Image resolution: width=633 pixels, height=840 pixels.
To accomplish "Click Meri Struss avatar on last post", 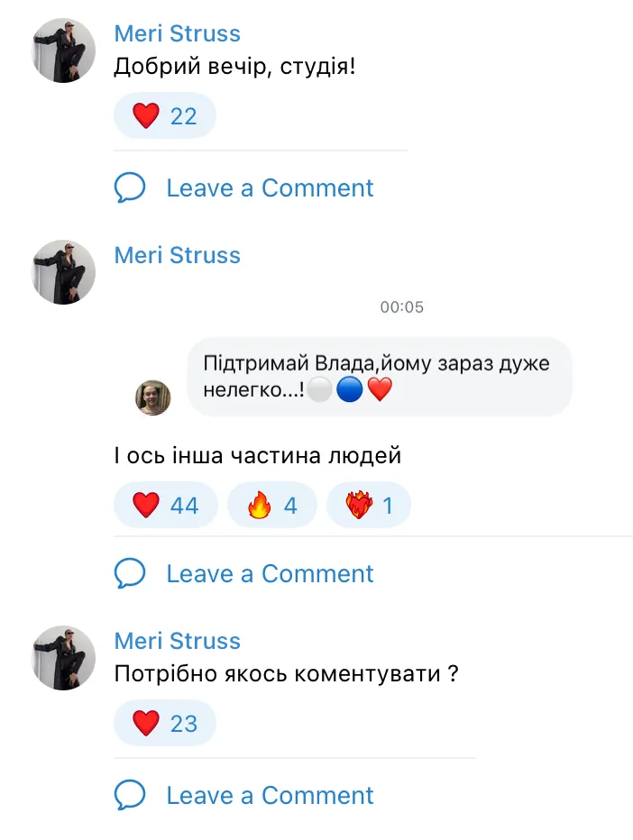I will tap(63, 658).
